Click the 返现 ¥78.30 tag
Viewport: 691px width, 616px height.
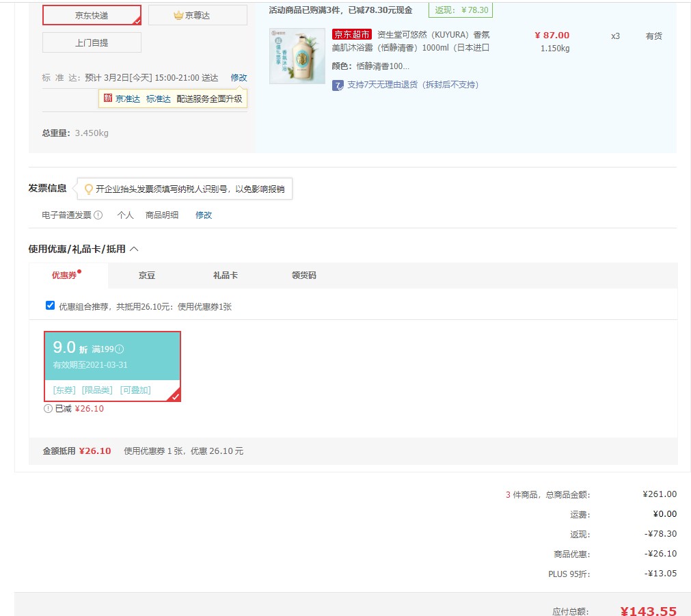tap(461, 10)
